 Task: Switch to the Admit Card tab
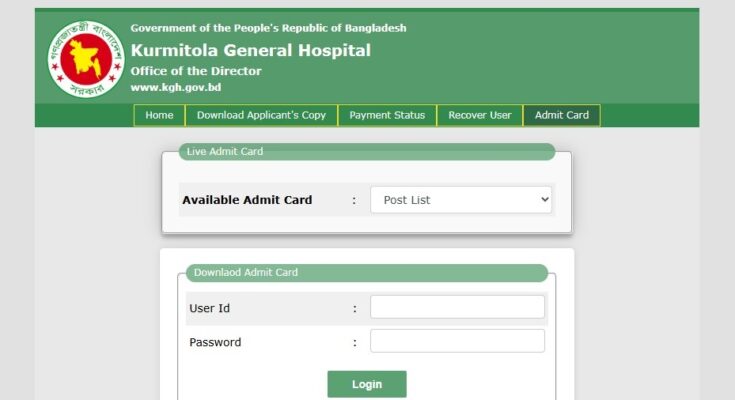click(x=561, y=115)
